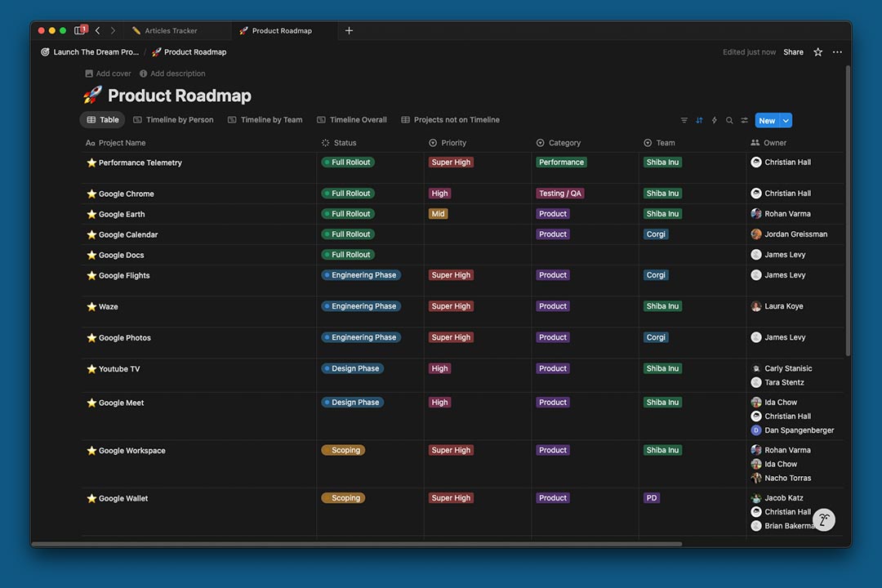Open the sort arrows icon
Image resolution: width=882 pixels, height=588 pixels.
click(699, 120)
